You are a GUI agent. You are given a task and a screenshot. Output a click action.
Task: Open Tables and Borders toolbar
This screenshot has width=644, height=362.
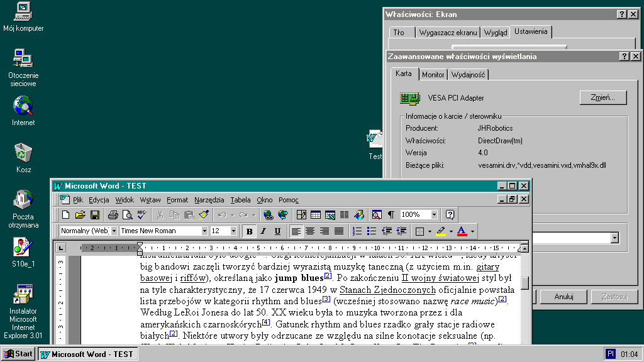pos(301,215)
